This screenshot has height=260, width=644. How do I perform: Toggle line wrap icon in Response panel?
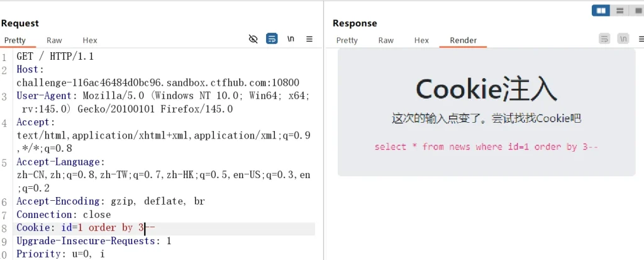[604, 39]
